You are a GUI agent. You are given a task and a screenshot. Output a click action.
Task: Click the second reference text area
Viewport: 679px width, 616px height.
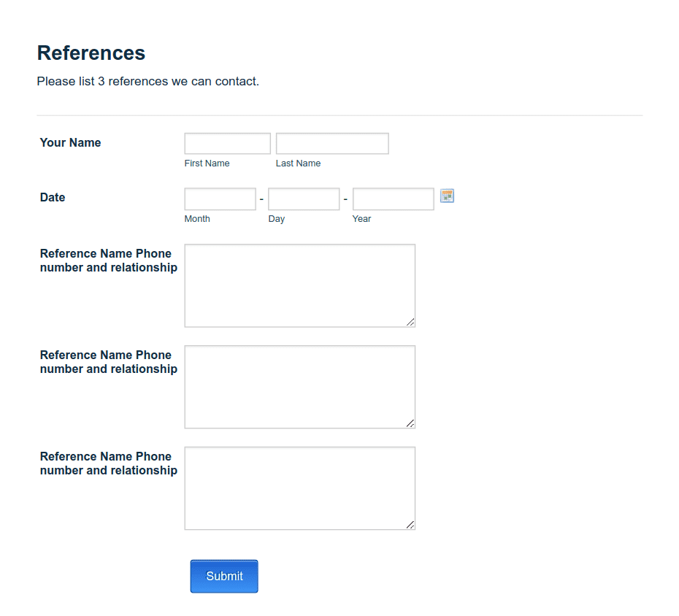coord(299,386)
